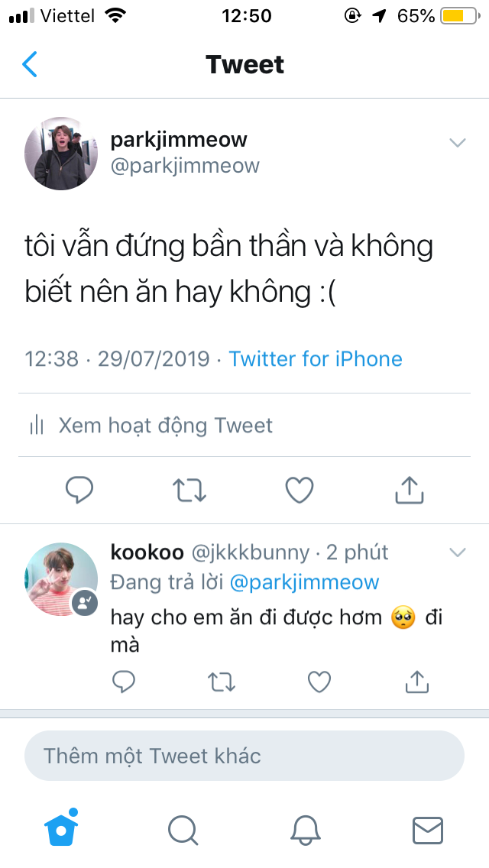
Task: Open the Search tab
Action: pyautogui.click(x=183, y=831)
